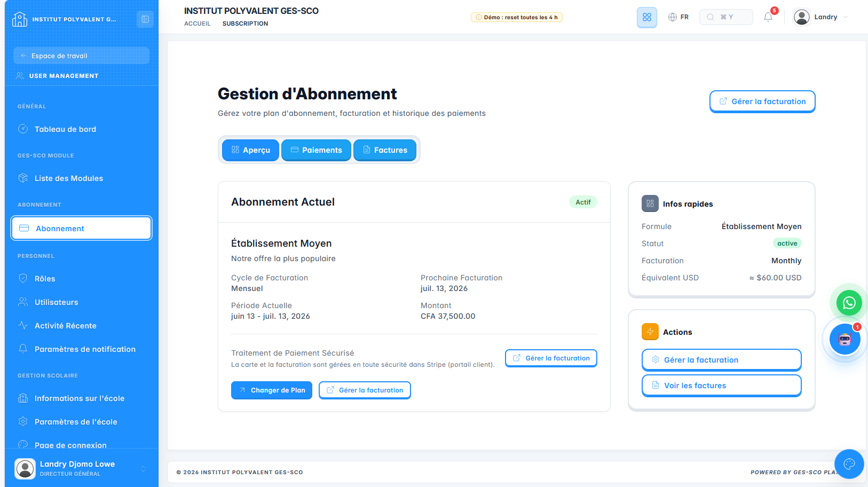868x487 pixels.
Task: Open Liste des Modules
Action: click(x=81, y=178)
